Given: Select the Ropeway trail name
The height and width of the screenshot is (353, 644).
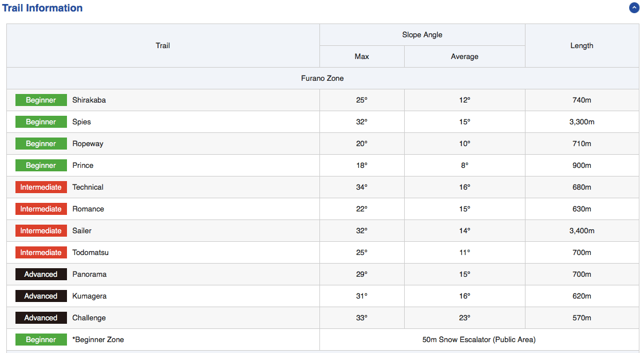Looking at the screenshot, I should (88, 144).
